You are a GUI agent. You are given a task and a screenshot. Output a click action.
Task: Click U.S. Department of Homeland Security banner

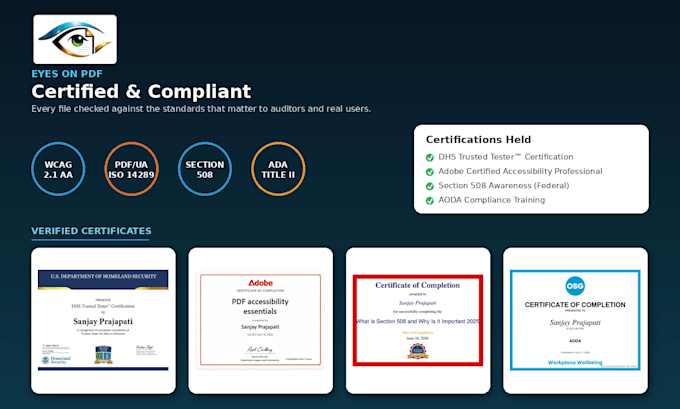click(x=103, y=278)
